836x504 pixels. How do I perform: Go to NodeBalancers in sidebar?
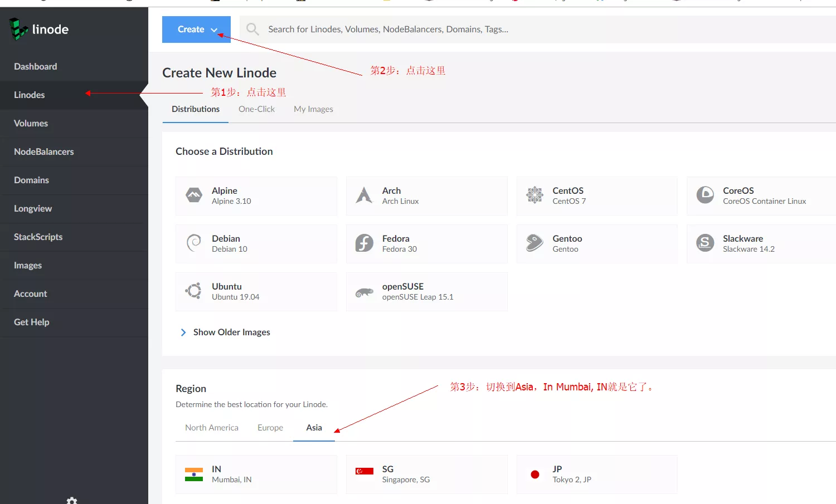(x=44, y=152)
